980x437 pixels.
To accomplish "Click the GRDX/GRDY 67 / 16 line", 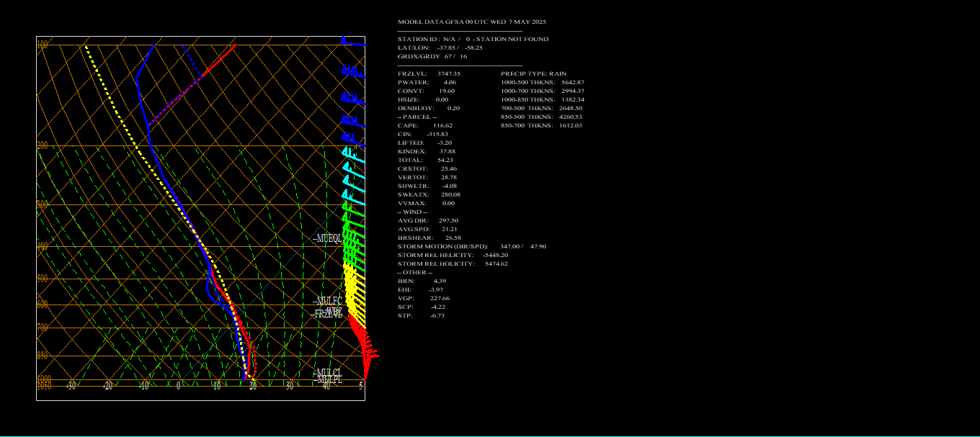I will click(432, 56).
